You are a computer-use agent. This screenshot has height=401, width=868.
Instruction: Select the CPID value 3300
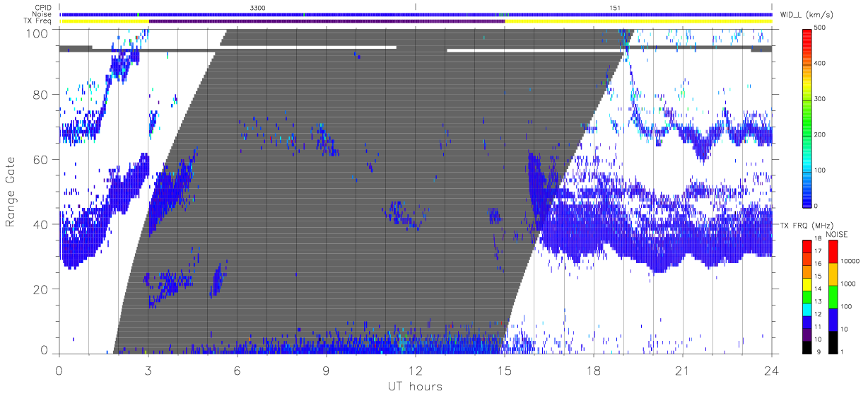pos(258,7)
